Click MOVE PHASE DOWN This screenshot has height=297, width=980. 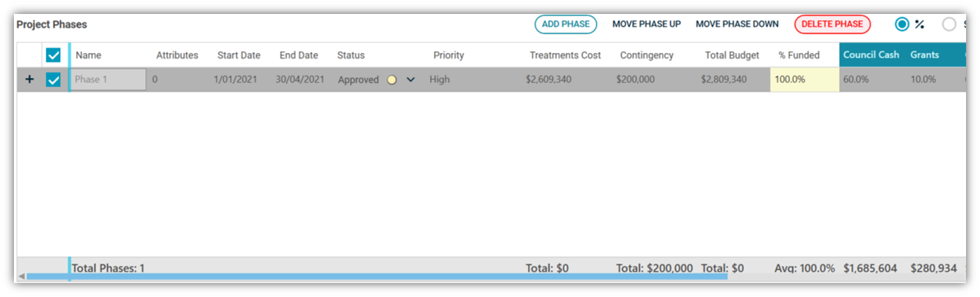(737, 24)
